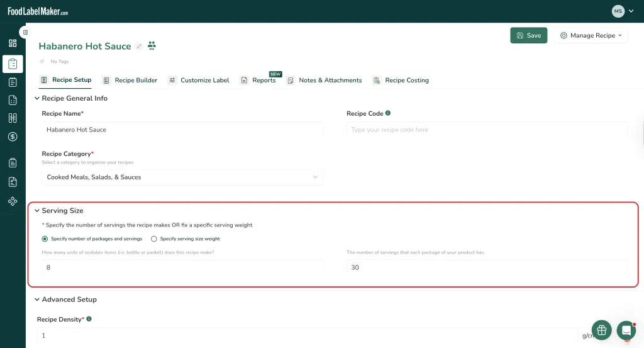
Task: Click the Recipe Builder tab icon
Action: (106, 81)
